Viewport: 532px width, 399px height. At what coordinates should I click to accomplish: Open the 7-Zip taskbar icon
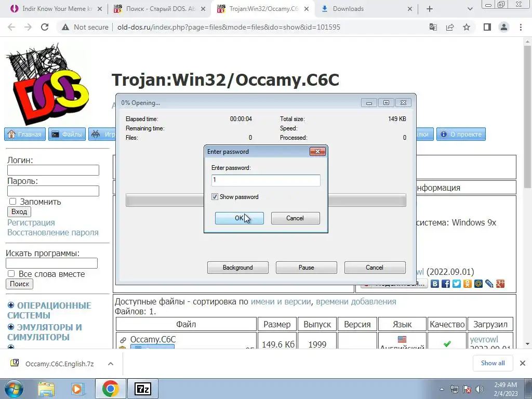coord(142,389)
